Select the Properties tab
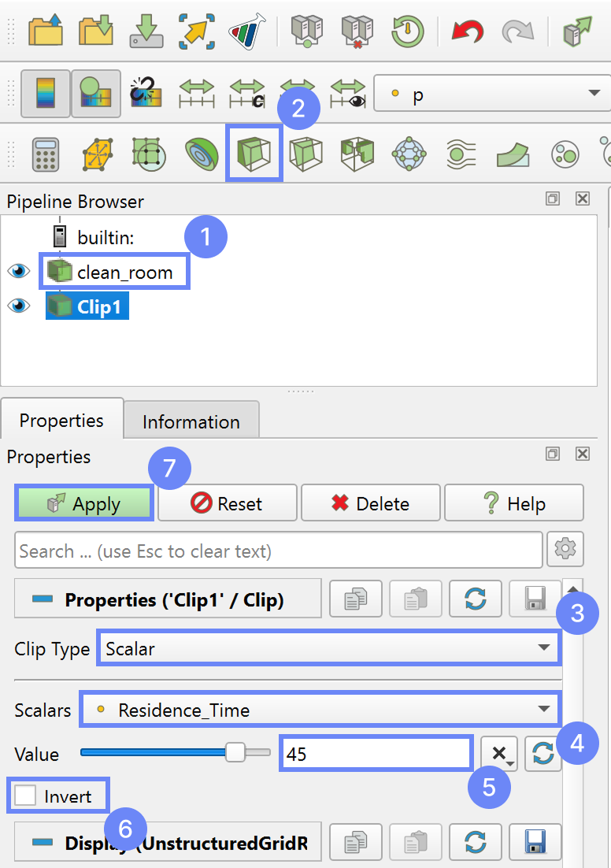The height and width of the screenshot is (868, 611). [x=61, y=420]
